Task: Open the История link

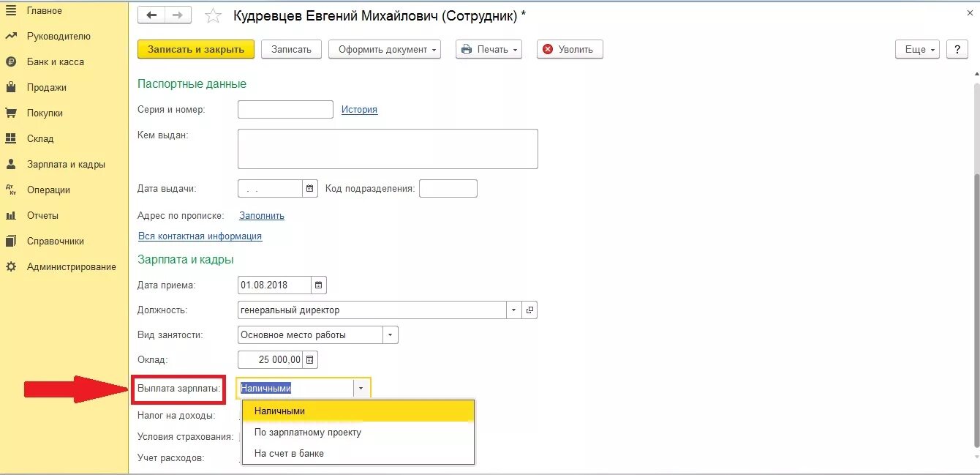Action: [x=359, y=109]
